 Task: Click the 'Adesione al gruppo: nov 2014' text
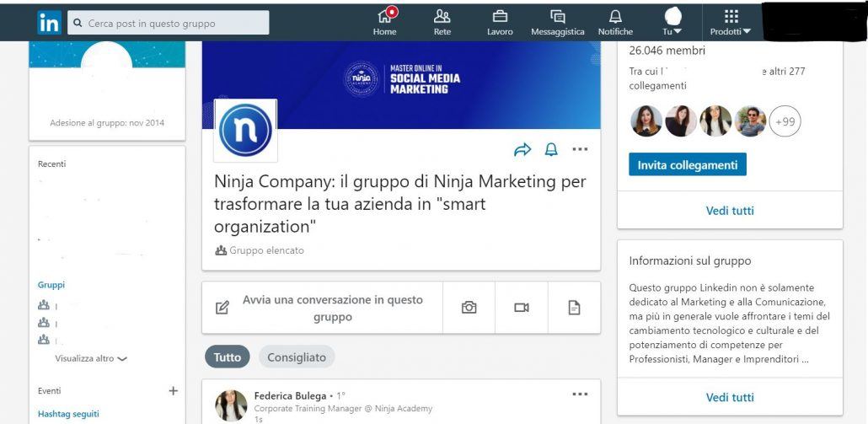107,123
